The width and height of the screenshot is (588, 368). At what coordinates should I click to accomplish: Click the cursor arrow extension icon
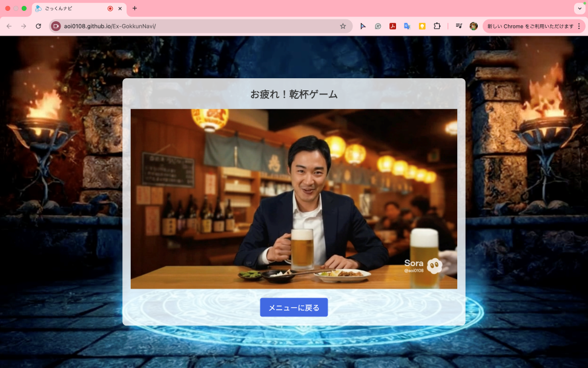(363, 26)
